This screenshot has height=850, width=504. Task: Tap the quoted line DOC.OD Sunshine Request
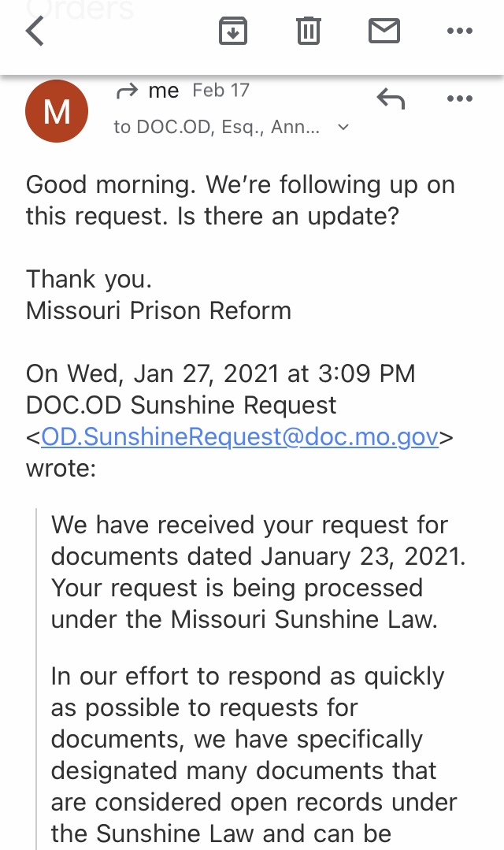[181, 405]
